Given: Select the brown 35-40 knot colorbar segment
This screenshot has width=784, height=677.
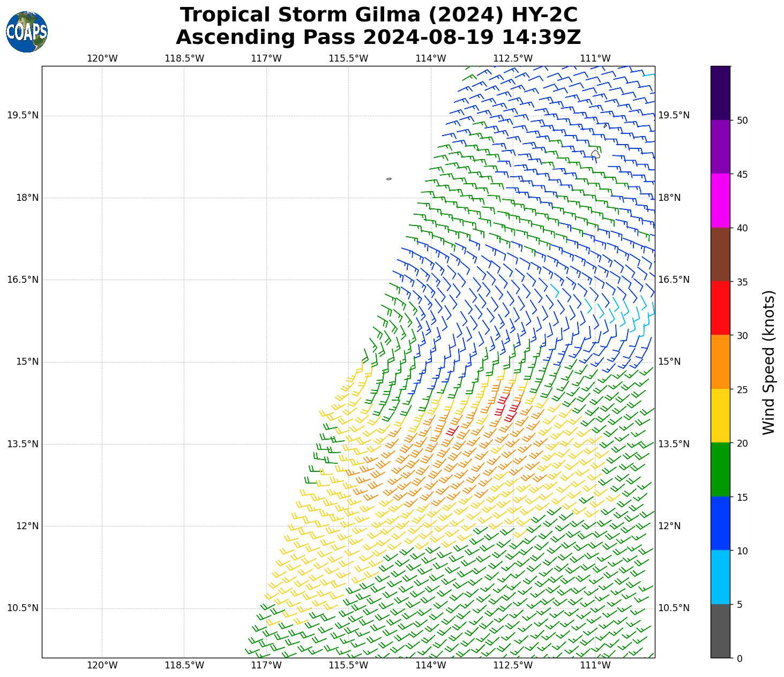Looking at the screenshot, I should (720, 254).
